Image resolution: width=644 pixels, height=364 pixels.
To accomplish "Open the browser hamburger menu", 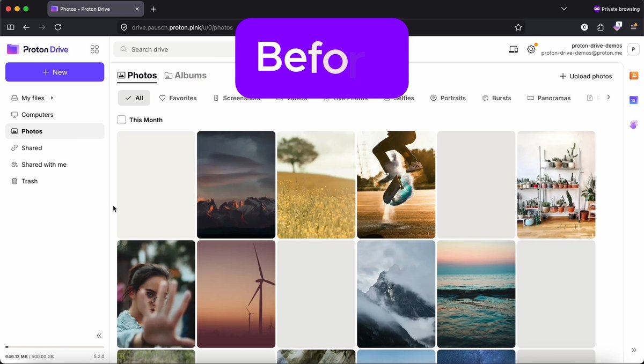I will (634, 27).
